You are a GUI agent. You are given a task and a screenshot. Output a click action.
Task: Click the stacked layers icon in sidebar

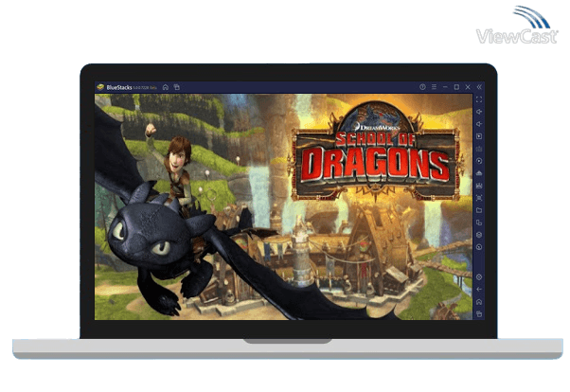[479, 235]
